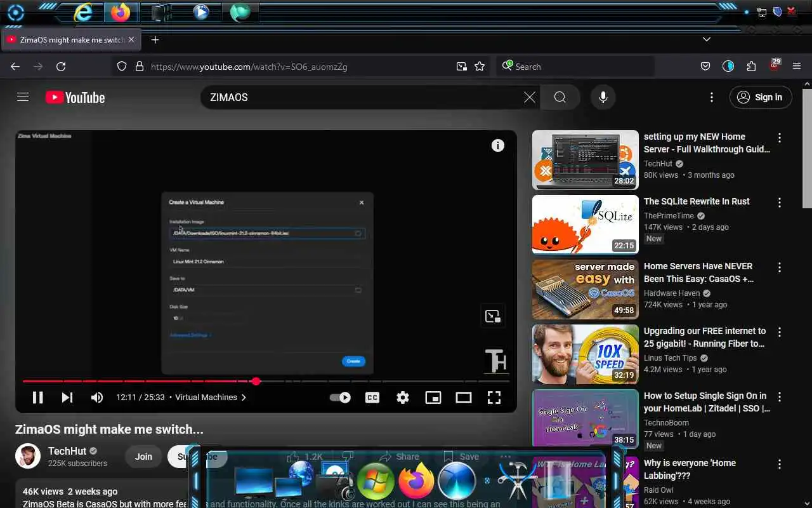
Task: Open the player settings gear
Action: (403, 398)
